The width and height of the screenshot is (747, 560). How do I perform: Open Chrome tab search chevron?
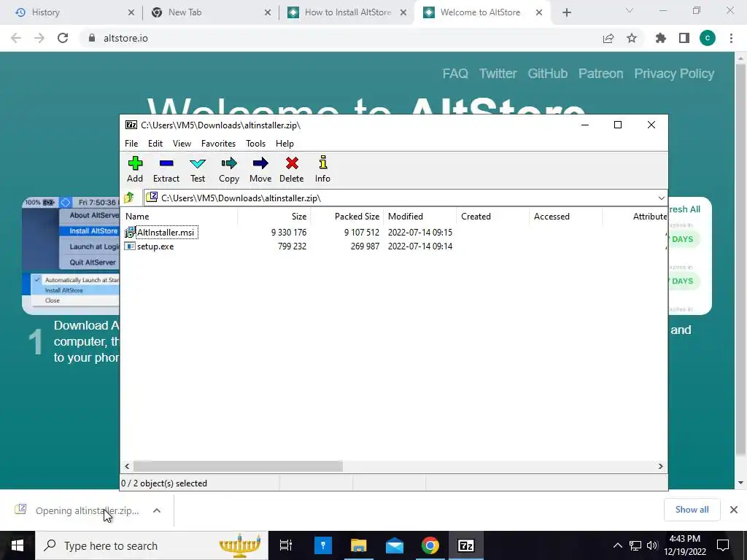coord(630,11)
